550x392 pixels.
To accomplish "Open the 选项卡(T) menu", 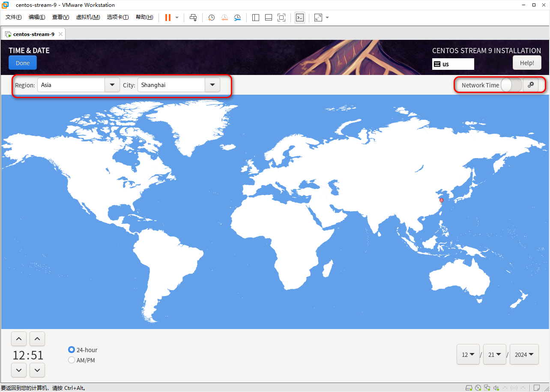I will pos(118,17).
